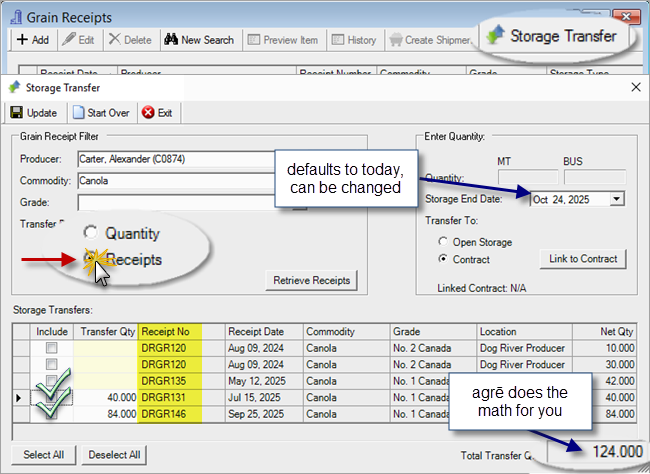Click receipt number DRGR135 cell
The image size is (650, 474).
[182, 381]
